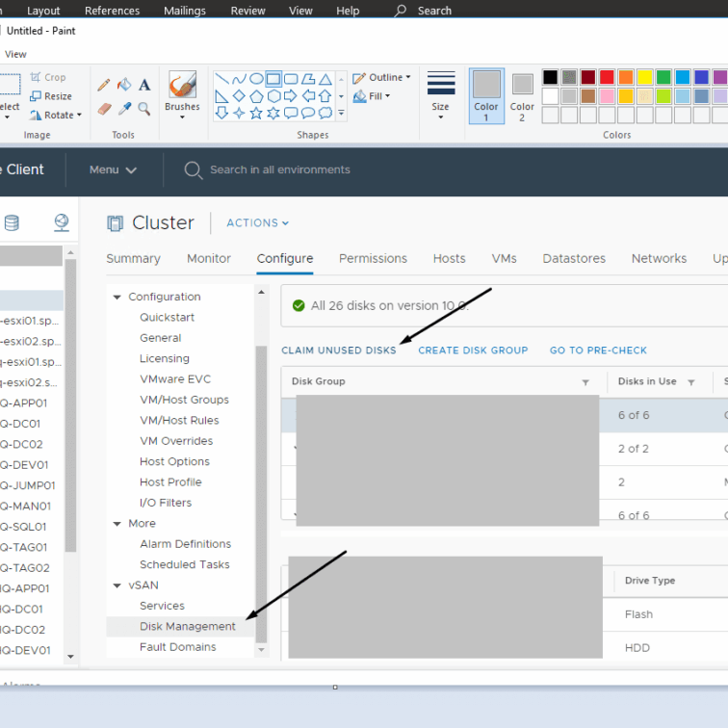
Task: Switch to the Hosts tab
Action: click(x=449, y=259)
